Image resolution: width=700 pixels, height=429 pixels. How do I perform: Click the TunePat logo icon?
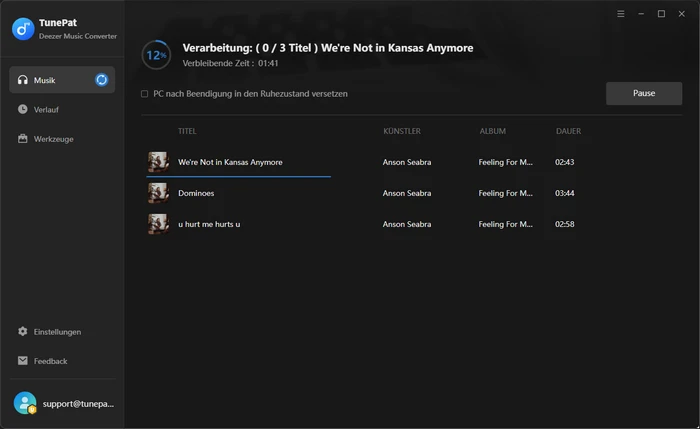tap(23, 29)
